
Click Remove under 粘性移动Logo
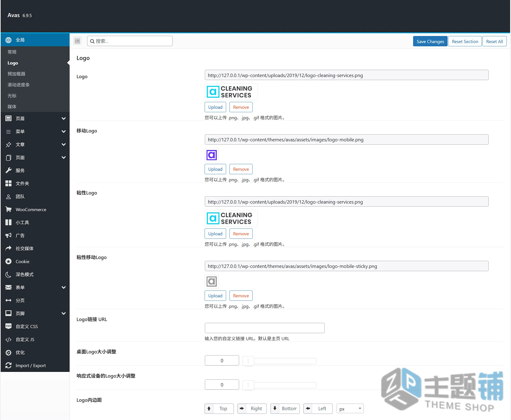241,296
